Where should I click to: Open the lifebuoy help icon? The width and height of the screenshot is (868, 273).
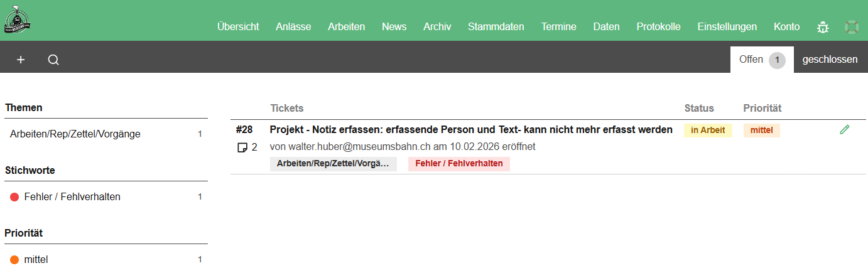point(851,27)
